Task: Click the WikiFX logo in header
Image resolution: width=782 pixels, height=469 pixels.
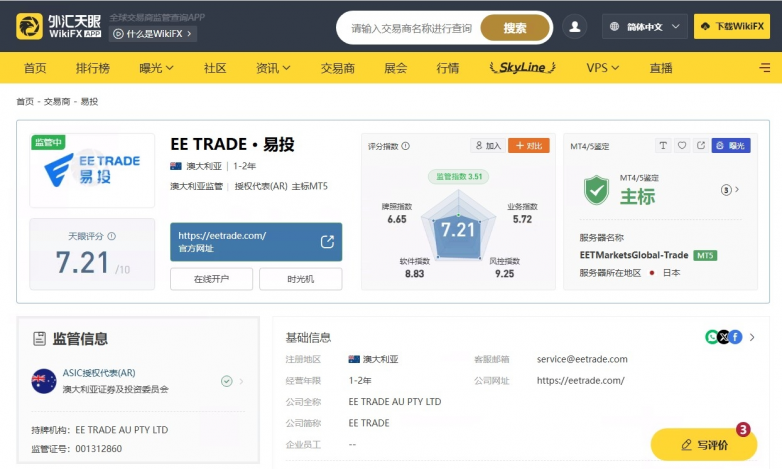Action: 59,26
